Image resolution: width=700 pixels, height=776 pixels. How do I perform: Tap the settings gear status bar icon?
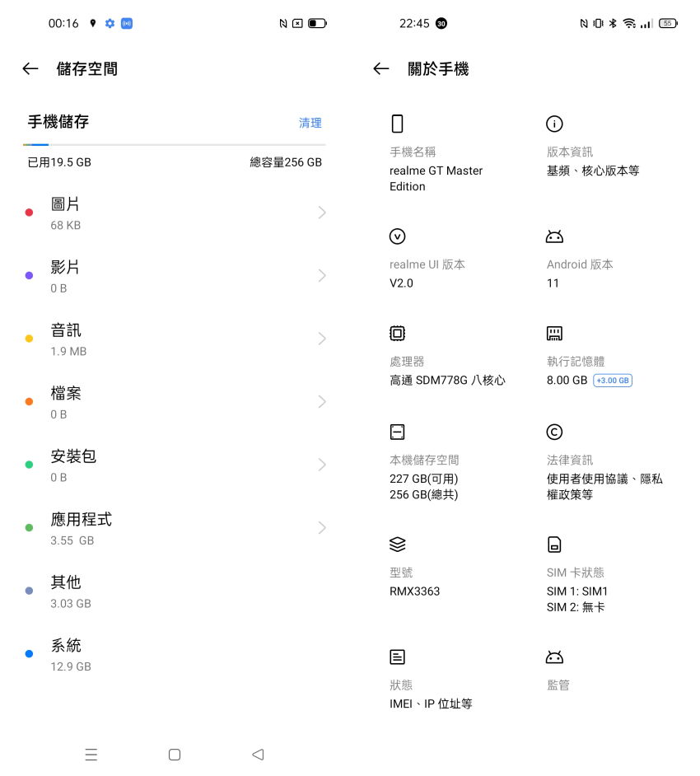point(110,23)
